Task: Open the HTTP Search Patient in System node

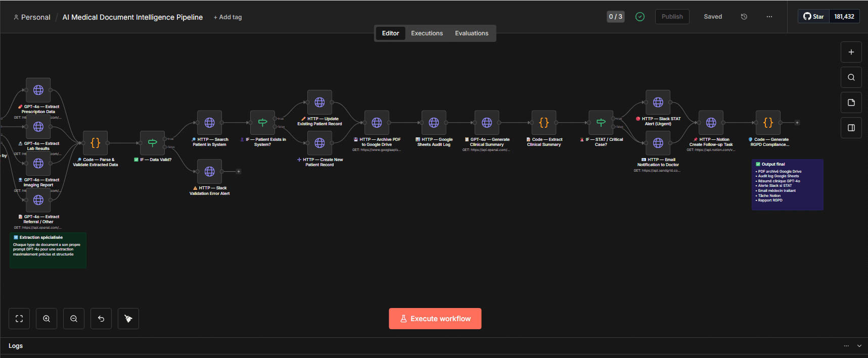Action: 210,123
